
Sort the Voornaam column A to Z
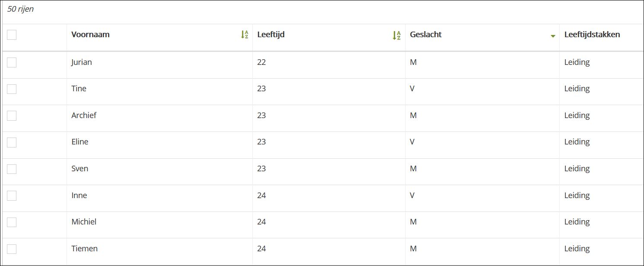coord(244,35)
